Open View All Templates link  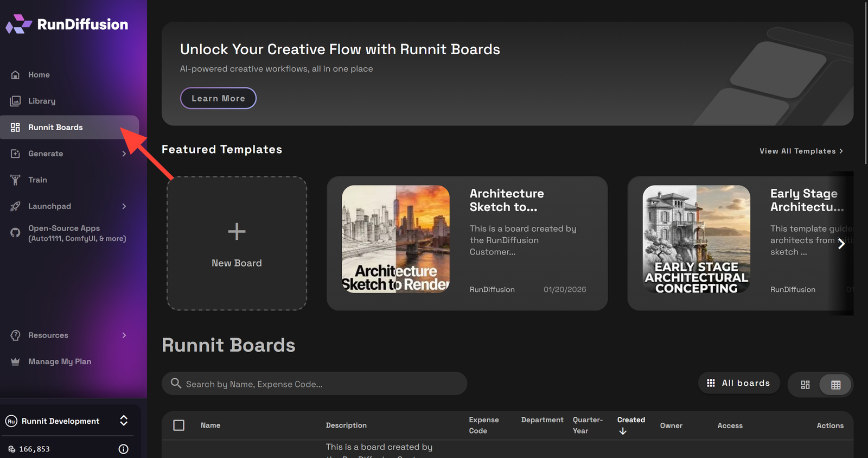(x=801, y=151)
